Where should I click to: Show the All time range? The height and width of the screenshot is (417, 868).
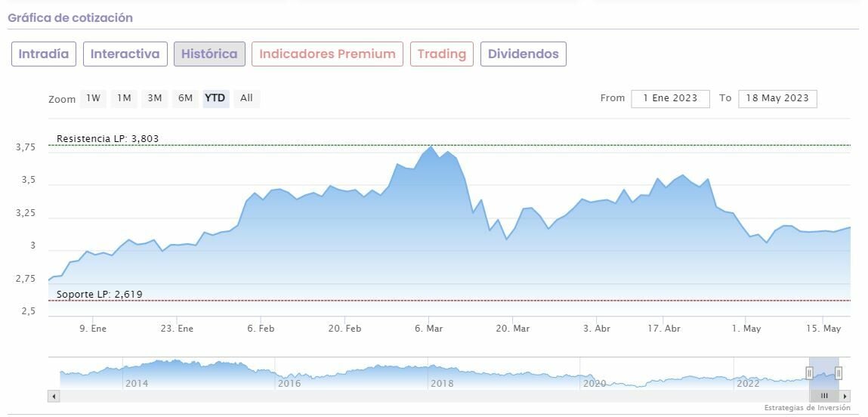(x=246, y=98)
